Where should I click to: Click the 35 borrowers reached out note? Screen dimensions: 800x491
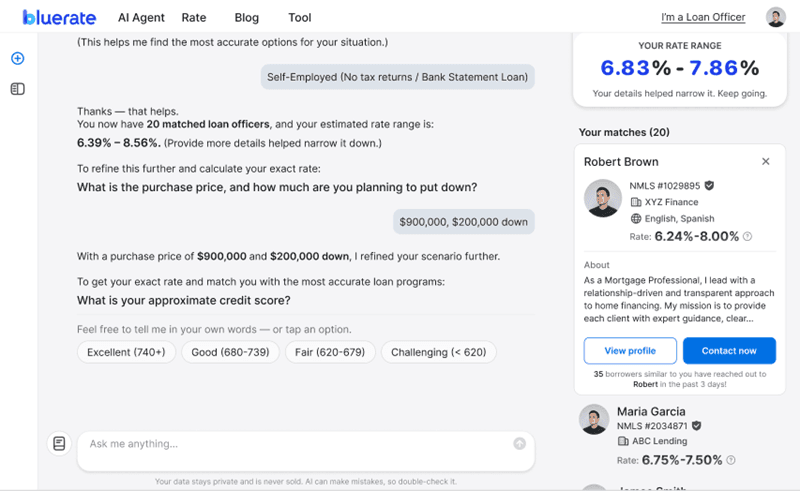click(680, 379)
